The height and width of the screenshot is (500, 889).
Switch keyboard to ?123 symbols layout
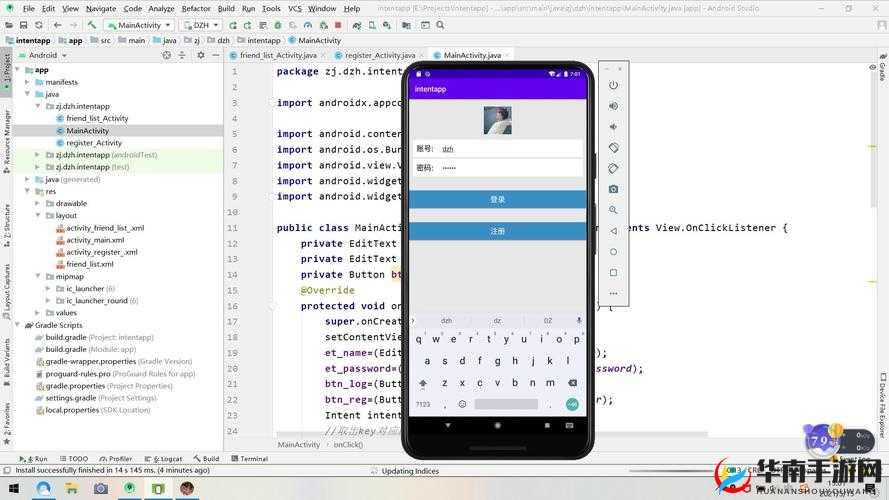[x=423, y=404]
